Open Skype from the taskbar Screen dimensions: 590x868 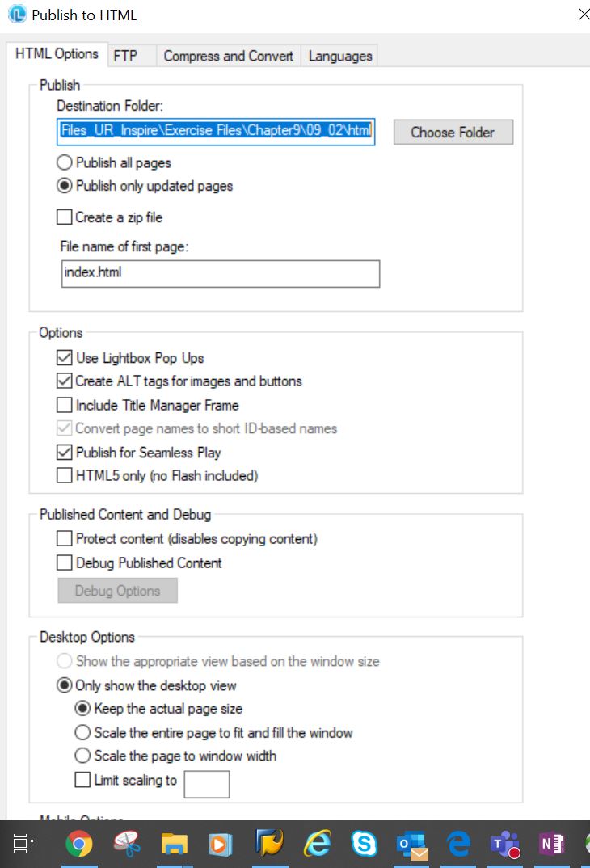365,844
